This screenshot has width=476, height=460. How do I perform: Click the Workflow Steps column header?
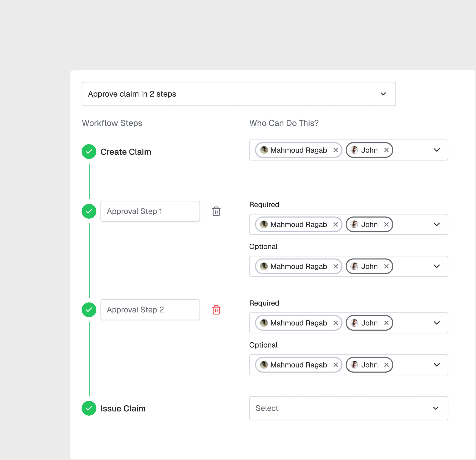[112, 123]
